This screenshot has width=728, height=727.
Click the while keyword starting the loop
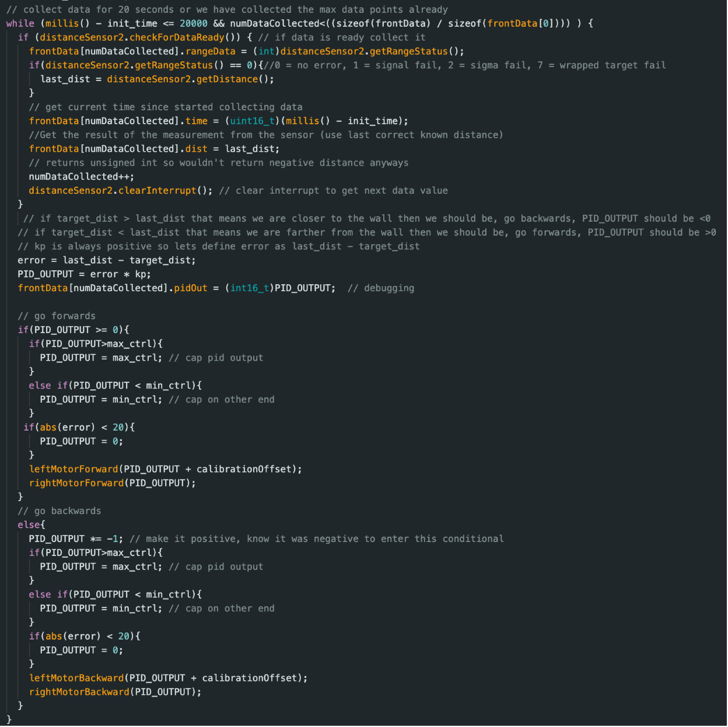point(20,23)
